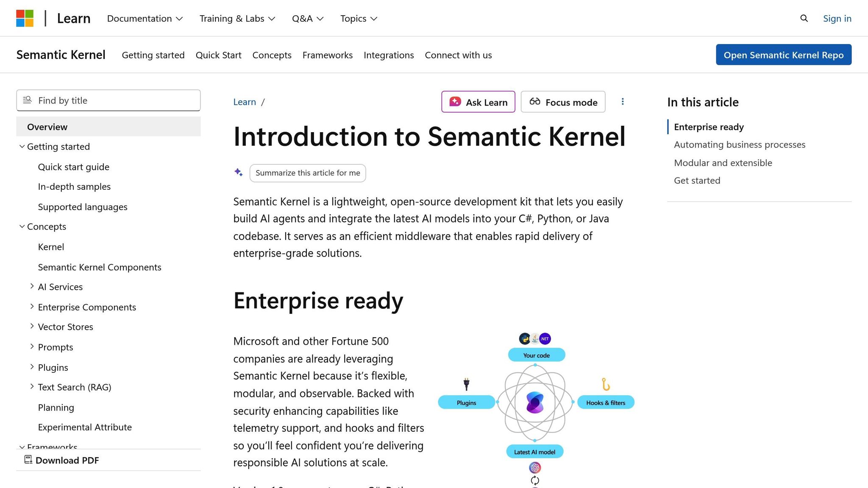Image resolution: width=868 pixels, height=488 pixels.
Task: Enable Focus mode for the article
Action: [563, 102]
